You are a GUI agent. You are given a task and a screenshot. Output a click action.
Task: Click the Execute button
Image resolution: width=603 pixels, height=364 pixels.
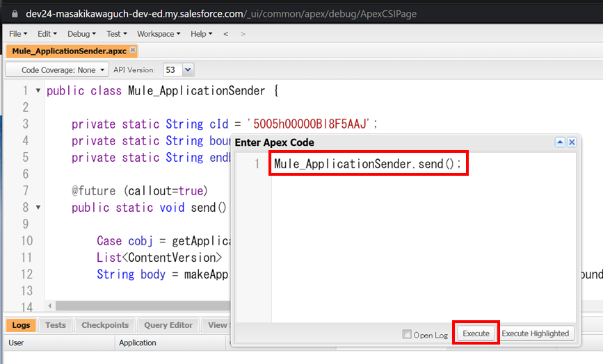point(476,333)
